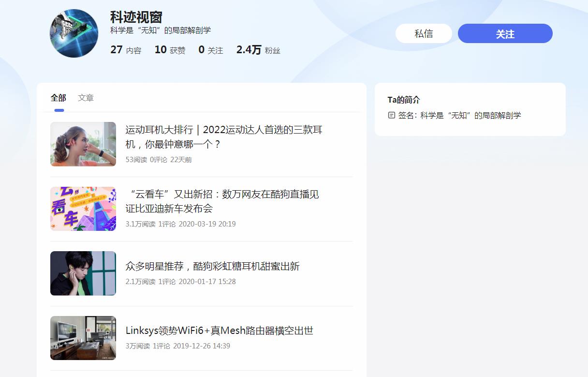Click the Ta的简介 heading

pyautogui.click(x=404, y=100)
